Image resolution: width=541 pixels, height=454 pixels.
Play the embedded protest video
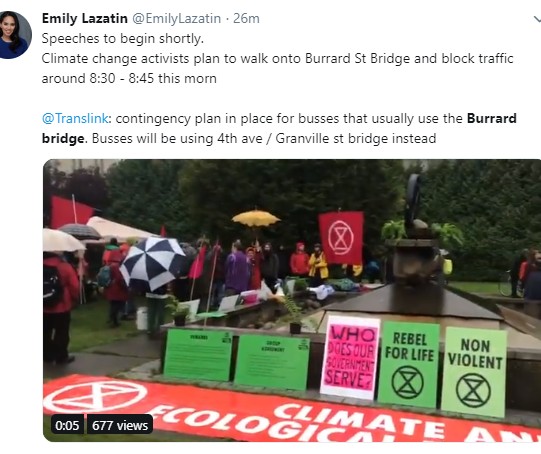click(292, 300)
